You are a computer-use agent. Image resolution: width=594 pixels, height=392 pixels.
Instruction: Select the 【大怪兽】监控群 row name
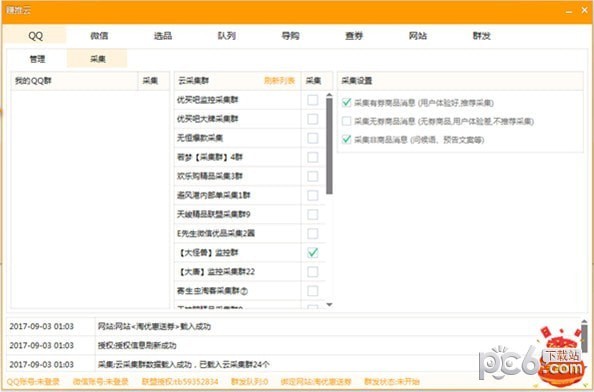207,253
